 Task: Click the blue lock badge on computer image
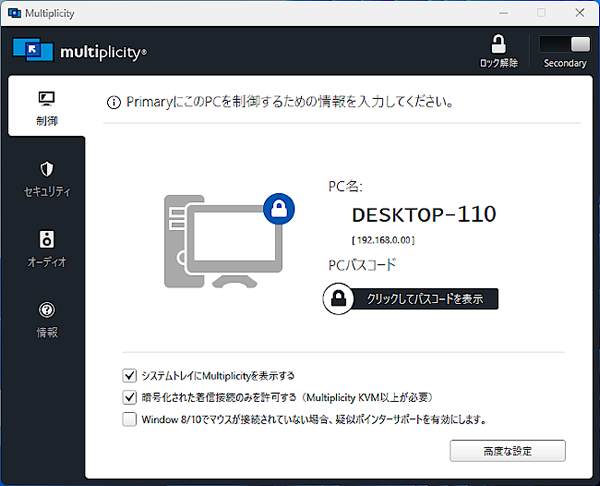[279, 209]
